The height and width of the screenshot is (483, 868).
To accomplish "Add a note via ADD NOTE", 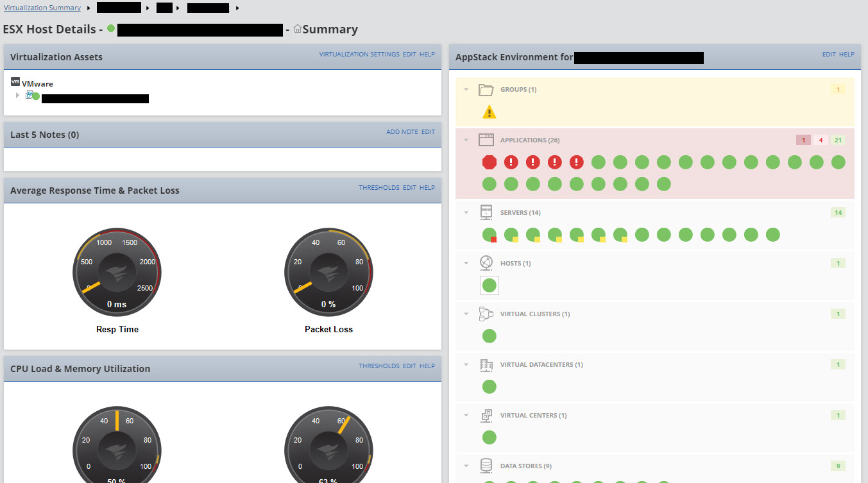I will click(x=402, y=132).
